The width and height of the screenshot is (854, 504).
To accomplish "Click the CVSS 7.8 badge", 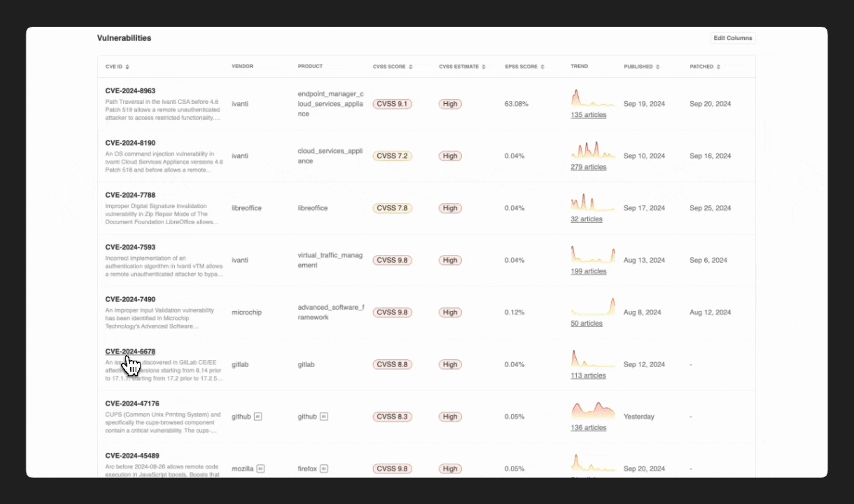I will (x=392, y=208).
